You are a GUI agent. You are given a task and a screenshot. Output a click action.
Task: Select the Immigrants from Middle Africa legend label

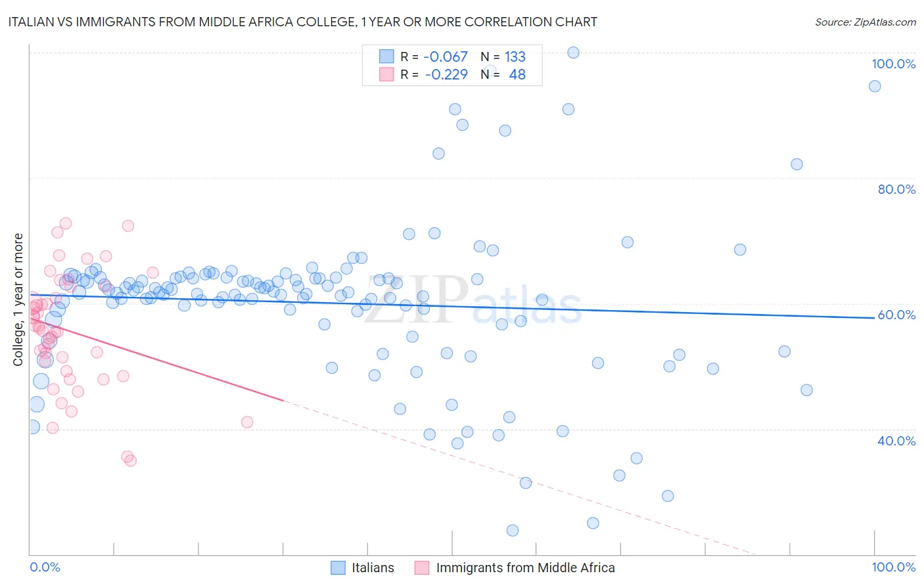point(526,568)
